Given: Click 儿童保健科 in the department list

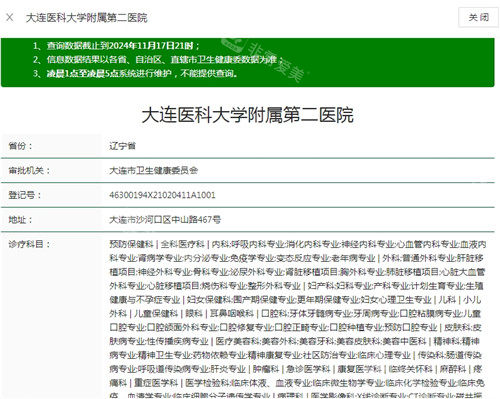Looking at the screenshot, I should click(x=156, y=314).
